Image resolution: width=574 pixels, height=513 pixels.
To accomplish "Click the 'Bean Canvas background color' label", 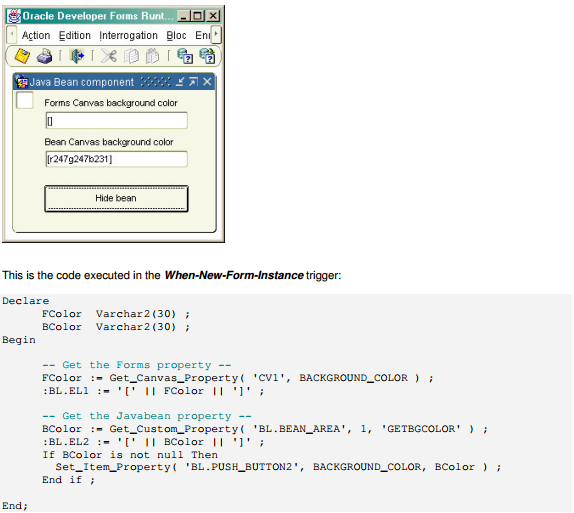I will coord(109,142).
